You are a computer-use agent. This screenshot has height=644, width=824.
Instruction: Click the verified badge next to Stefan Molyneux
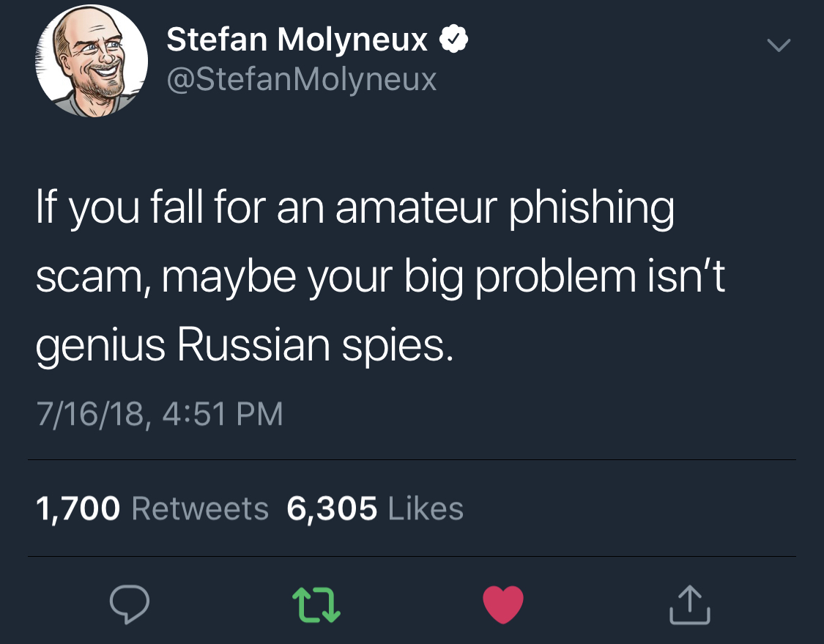pos(453,40)
